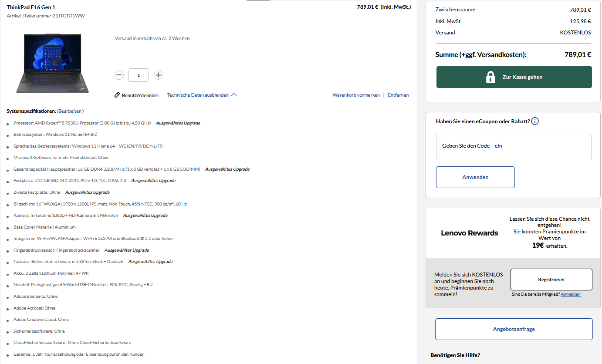Click inside the coupon code input field
The image size is (602, 364).
click(513, 147)
